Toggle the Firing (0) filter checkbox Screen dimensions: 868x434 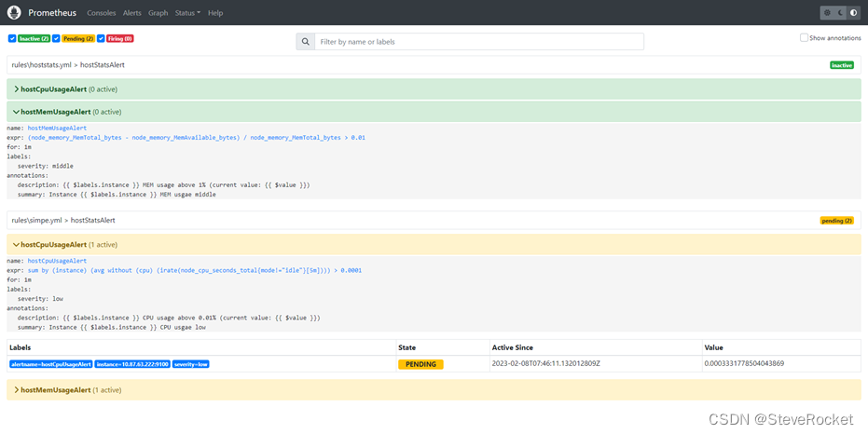point(101,39)
